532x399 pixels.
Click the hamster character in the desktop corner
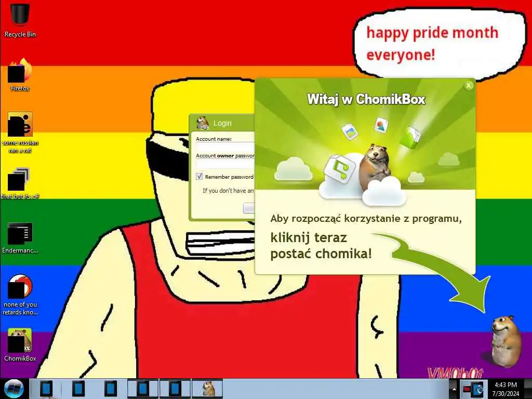506,341
